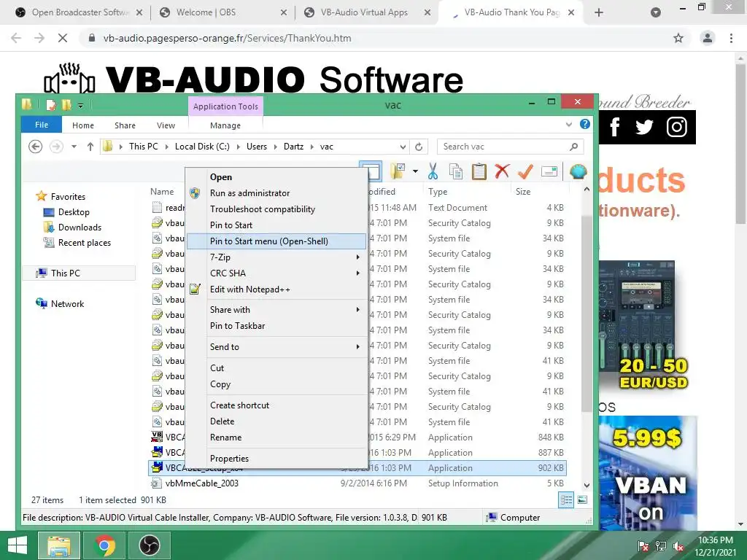Click the Explorer Help question mark icon
The height and width of the screenshot is (560, 747).
point(585,124)
